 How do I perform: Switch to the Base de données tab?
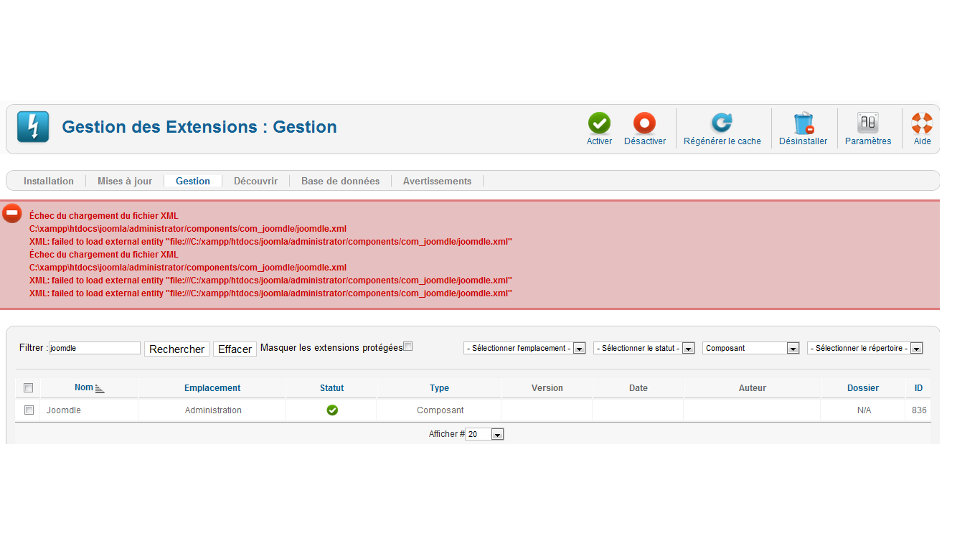[340, 181]
